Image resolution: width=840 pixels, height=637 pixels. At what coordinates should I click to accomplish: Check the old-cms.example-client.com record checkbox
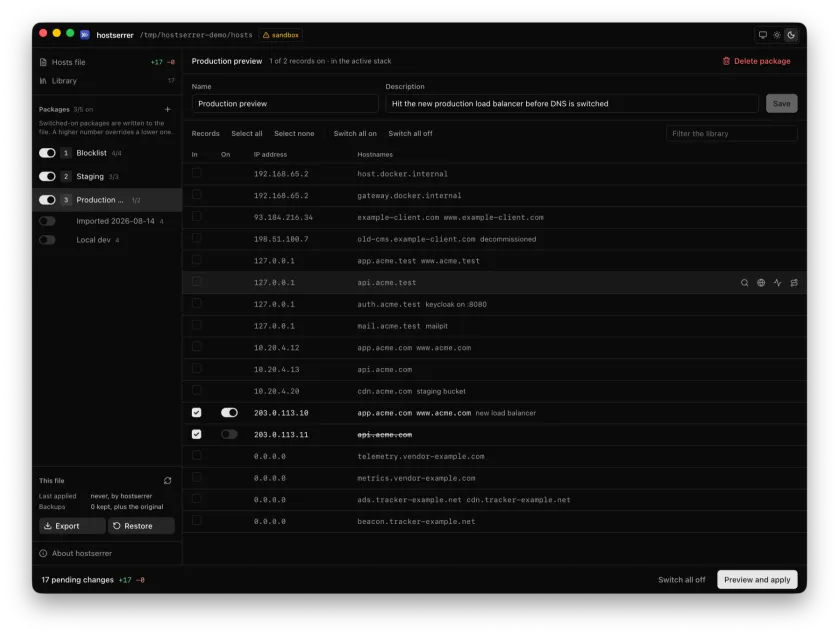coord(197,238)
